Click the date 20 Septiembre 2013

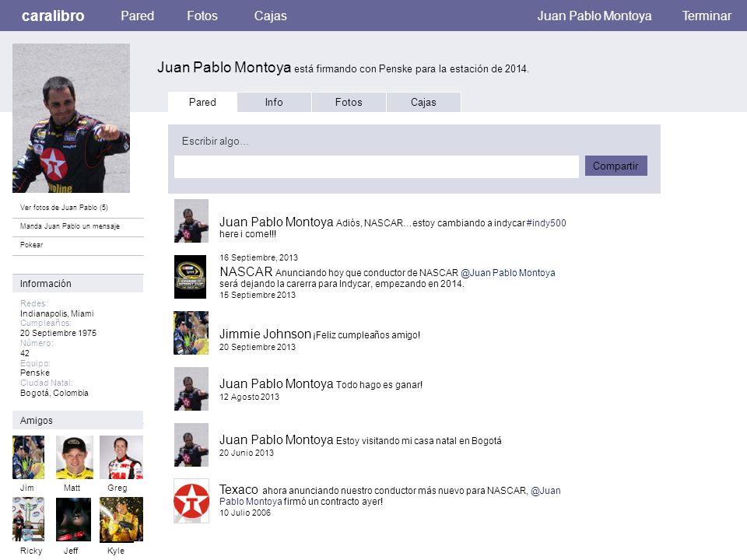(258, 347)
